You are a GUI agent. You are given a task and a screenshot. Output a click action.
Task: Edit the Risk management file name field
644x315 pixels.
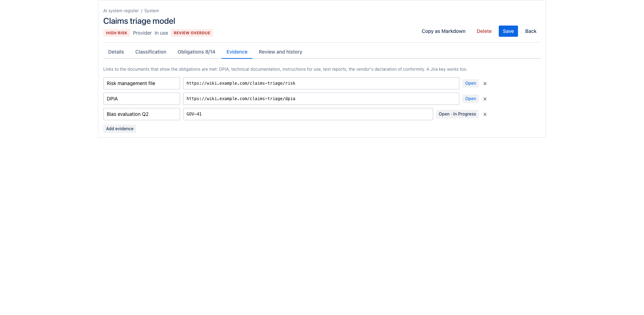(x=142, y=83)
